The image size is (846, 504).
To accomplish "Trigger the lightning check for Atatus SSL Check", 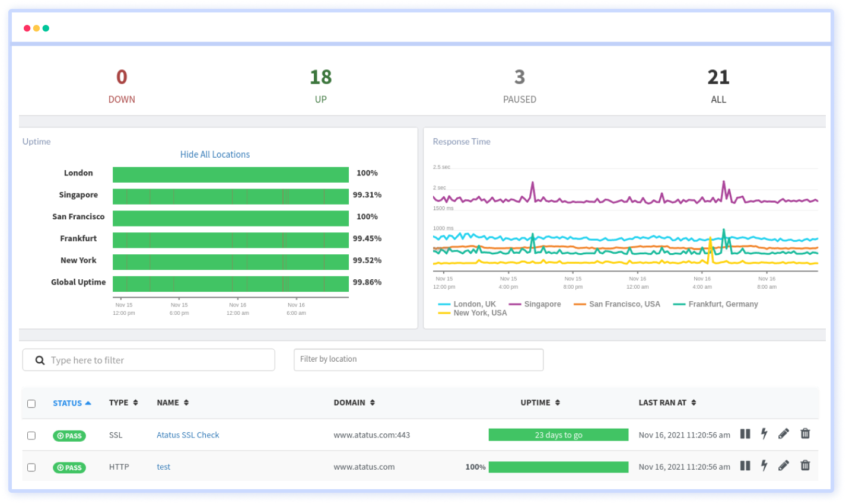I will [x=764, y=434].
